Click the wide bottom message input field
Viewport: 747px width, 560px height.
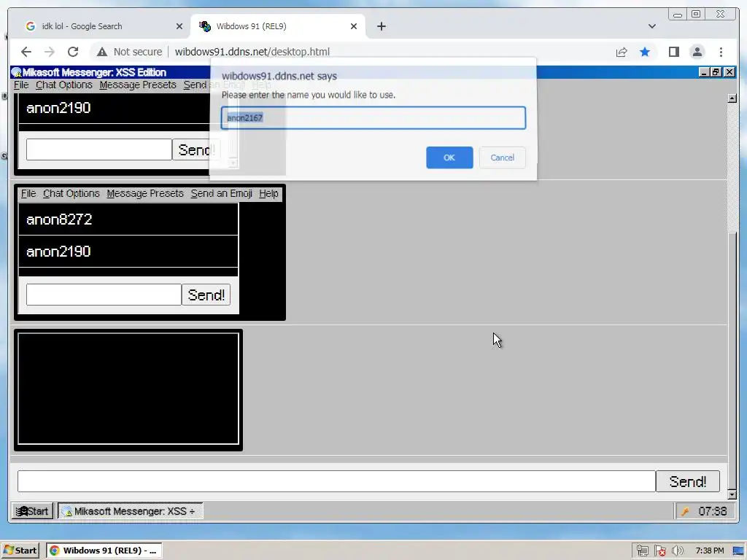(336, 481)
